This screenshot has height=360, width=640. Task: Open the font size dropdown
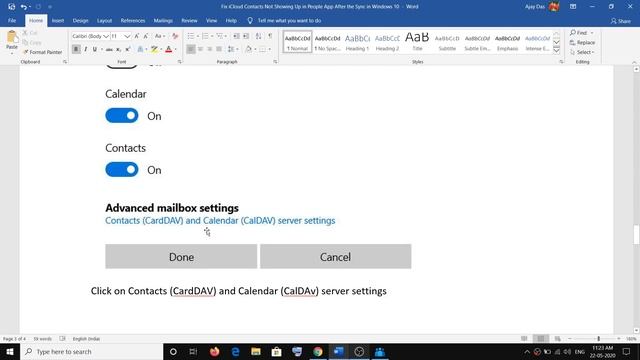point(127,36)
